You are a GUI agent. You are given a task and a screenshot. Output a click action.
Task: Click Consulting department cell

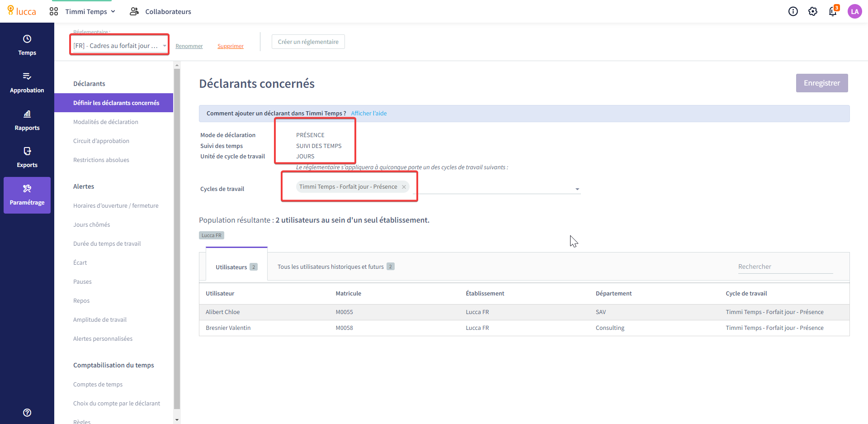610,328
